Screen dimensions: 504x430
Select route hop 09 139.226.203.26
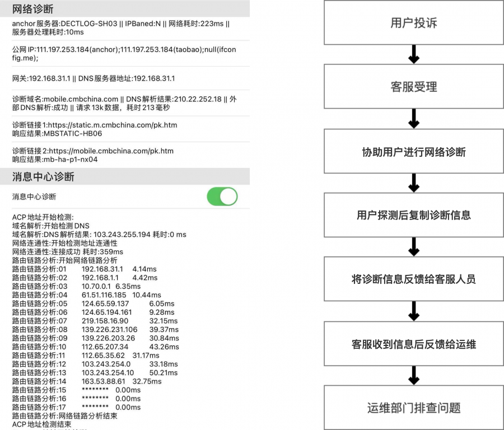pos(95,338)
